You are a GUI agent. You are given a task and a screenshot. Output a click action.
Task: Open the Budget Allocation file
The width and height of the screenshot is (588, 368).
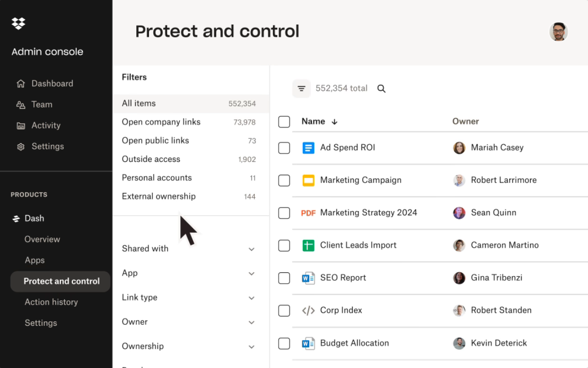pos(354,343)
